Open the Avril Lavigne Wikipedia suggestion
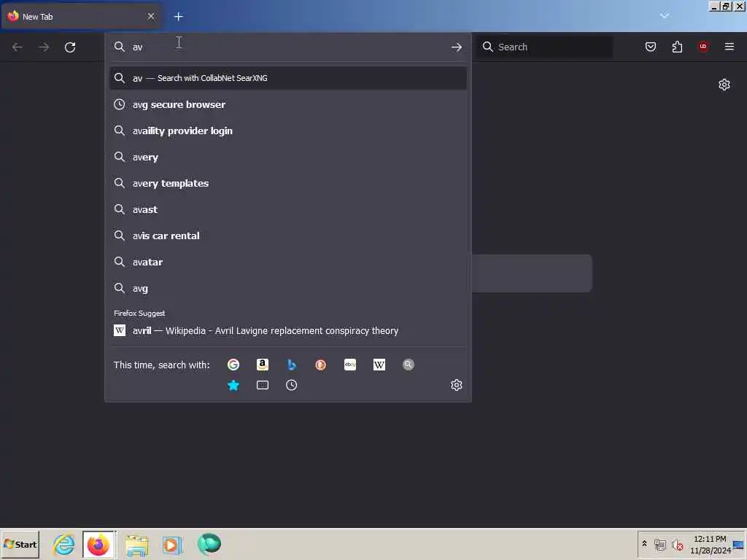747x560 pixels. click(287, 330)
